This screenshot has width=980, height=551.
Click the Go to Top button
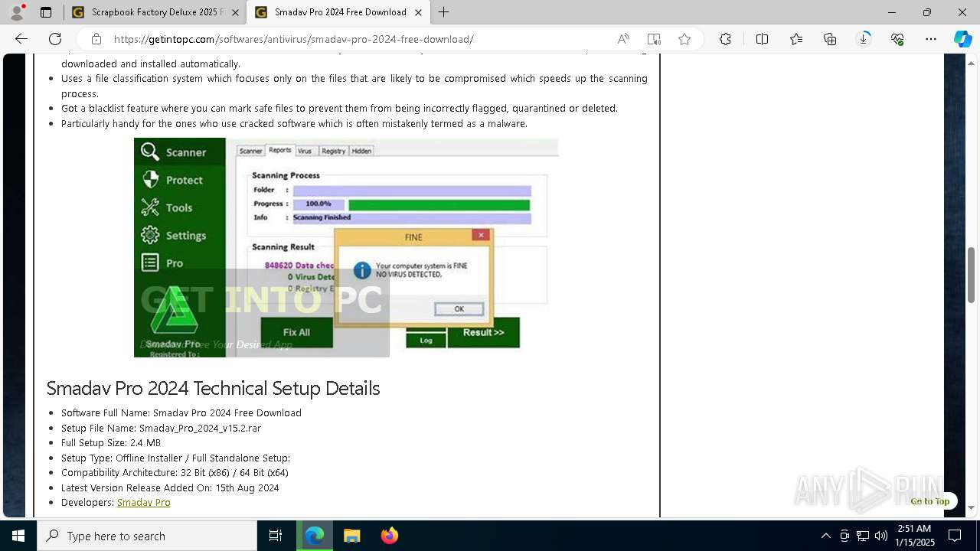coord(929,501)
